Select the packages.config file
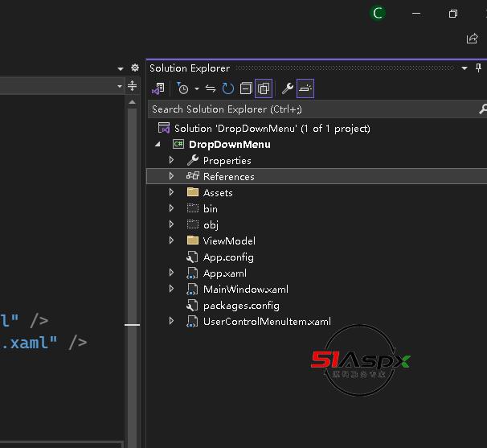This screenshot has width=487, height=448. (x=241, y=306)
